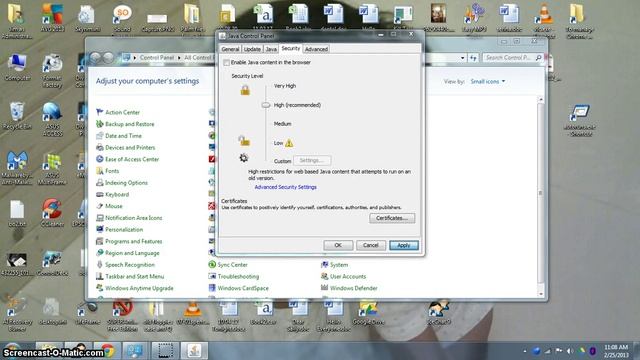Click the Windows Anytime Upgrade icon
The image size is (640, 360).
click(100, 288)
